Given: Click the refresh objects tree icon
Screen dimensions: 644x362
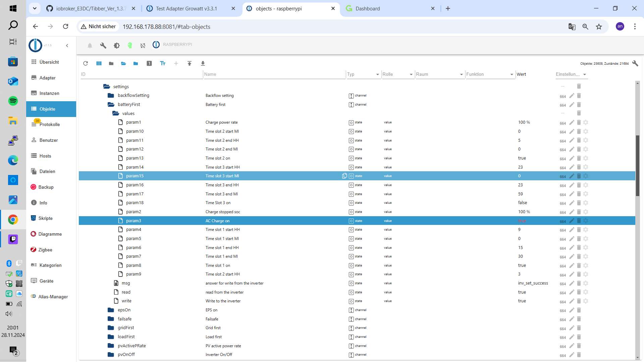Looking at the screenshot, I should [86, 63].
